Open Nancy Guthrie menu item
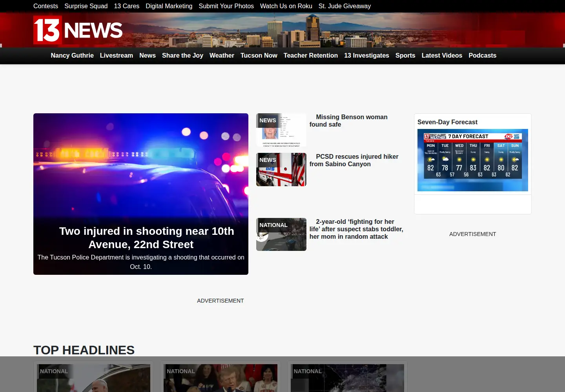The height and width of the screenshot is (392, 565). 72,56
